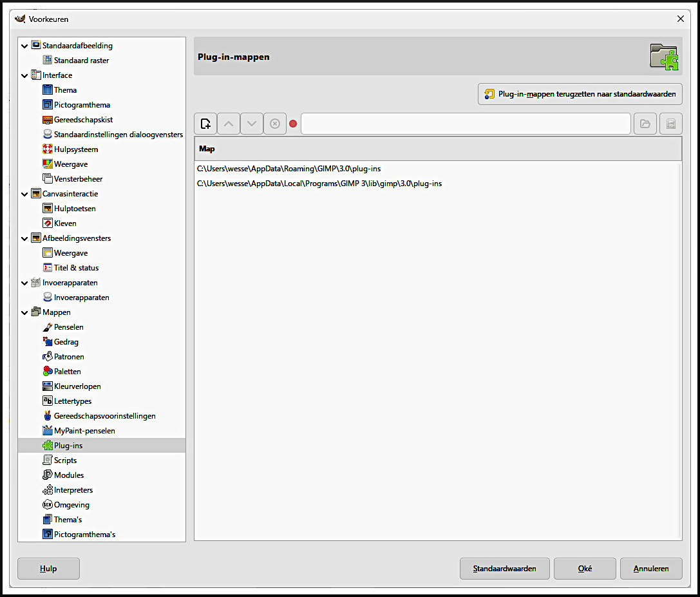Select Penselen folder settings
Viewport: 700px width, 597px height.
coord(68,327)
